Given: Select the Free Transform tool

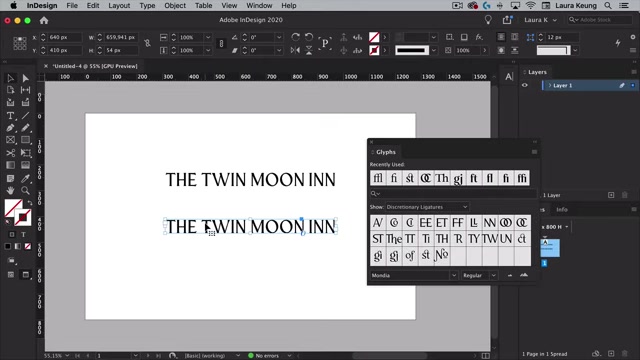Looking at the screenshot, I should coord(25,153).
